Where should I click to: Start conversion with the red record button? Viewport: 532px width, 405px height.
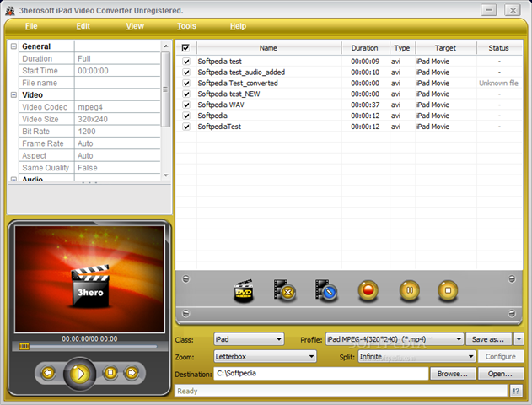point(368,290)
